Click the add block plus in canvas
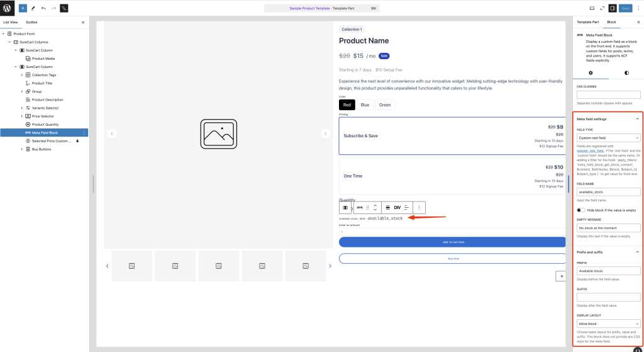 pos(560,276)
